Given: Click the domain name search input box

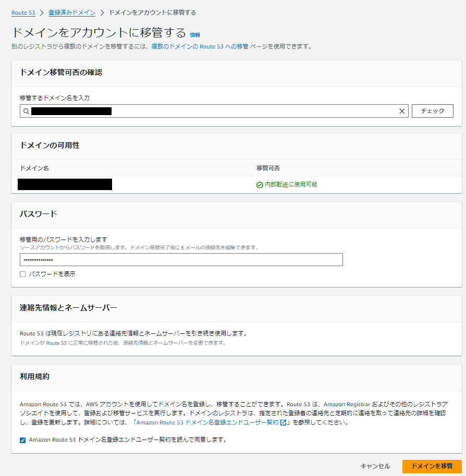Looking at the screenshot, I should click(x=209, y=111).
